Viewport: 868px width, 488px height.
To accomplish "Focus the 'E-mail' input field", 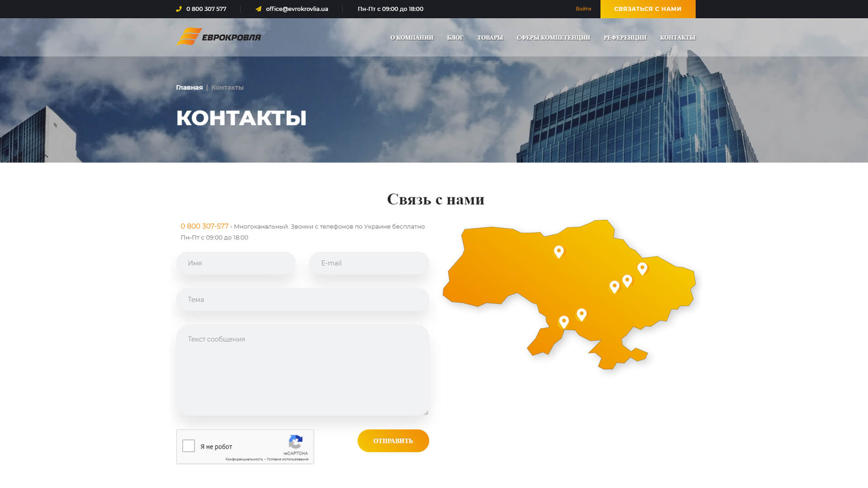I will pyautogui.click(x=369, y=263).
